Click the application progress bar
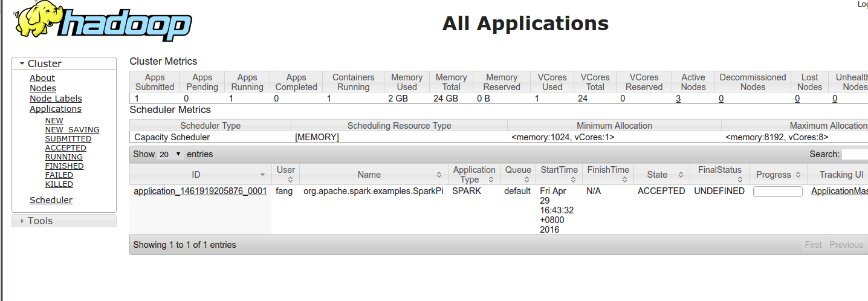The height and width of the screenshot is (301, 868). tap(777, 192)
